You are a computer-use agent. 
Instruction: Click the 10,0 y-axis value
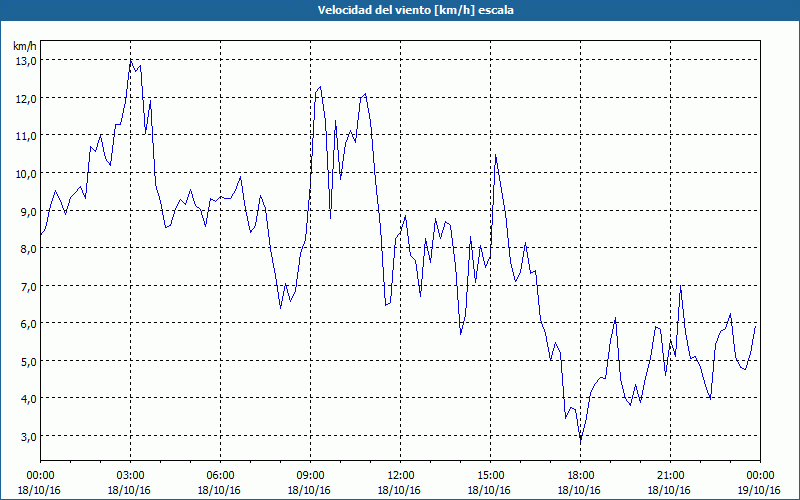27,173
